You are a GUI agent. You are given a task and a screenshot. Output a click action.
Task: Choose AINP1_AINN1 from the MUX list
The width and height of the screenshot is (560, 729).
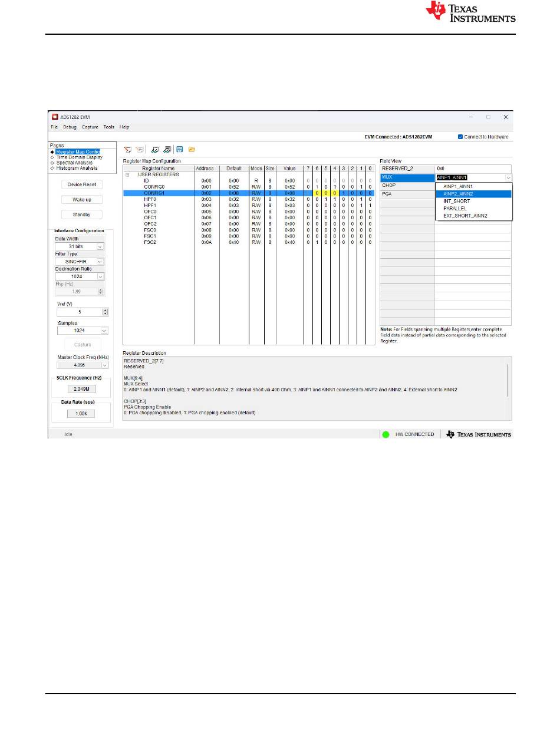tap(473, 186)
